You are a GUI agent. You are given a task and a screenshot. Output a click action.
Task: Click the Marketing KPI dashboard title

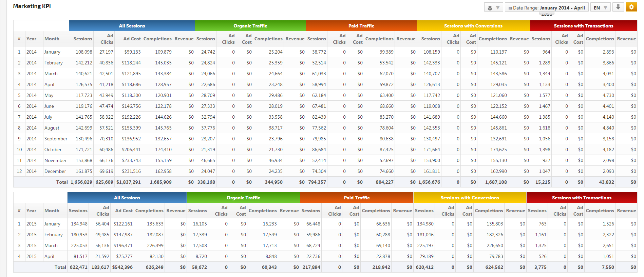pos(32,6)
